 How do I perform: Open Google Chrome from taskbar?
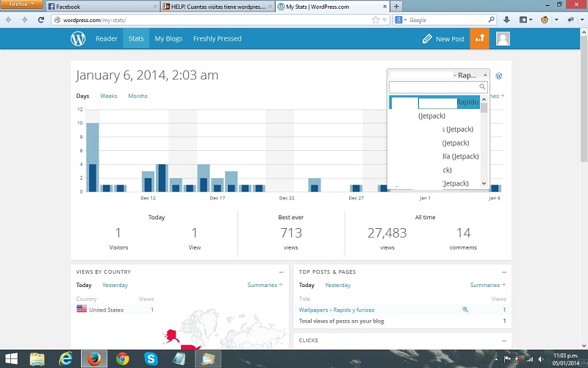tap(122, 359)
